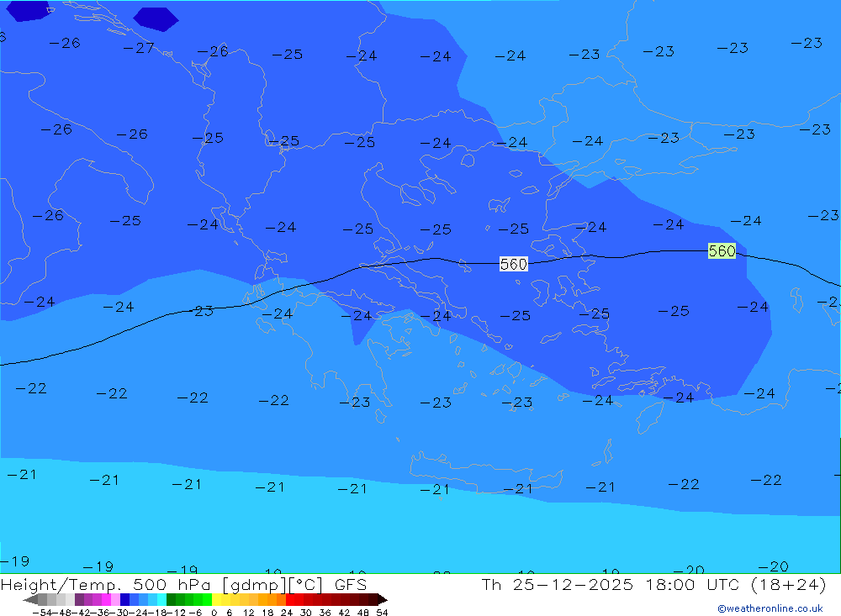Image resolution: width=841 pixels, height=616 pixels.
Task: Click the -27 temperature value on map
Action: 139,48
